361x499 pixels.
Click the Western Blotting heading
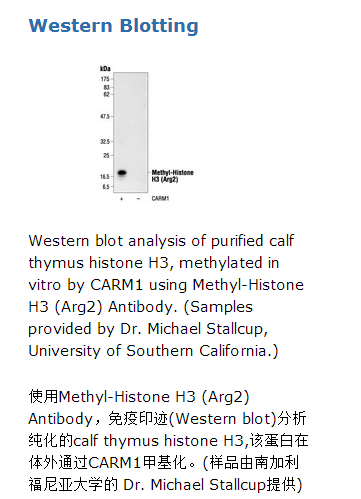114,26
